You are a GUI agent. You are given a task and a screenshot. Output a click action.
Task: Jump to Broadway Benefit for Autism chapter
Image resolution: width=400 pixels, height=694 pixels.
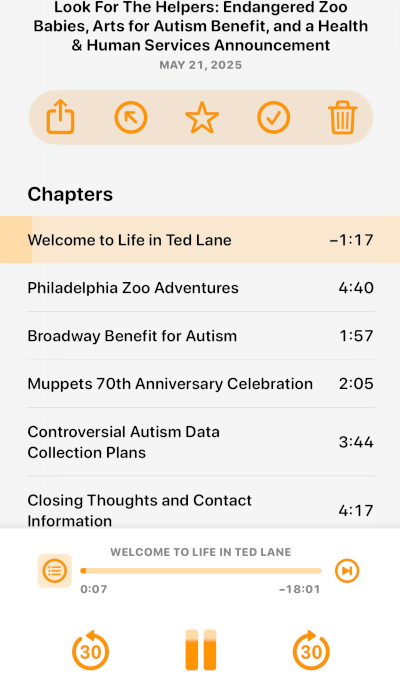(200, 336)
